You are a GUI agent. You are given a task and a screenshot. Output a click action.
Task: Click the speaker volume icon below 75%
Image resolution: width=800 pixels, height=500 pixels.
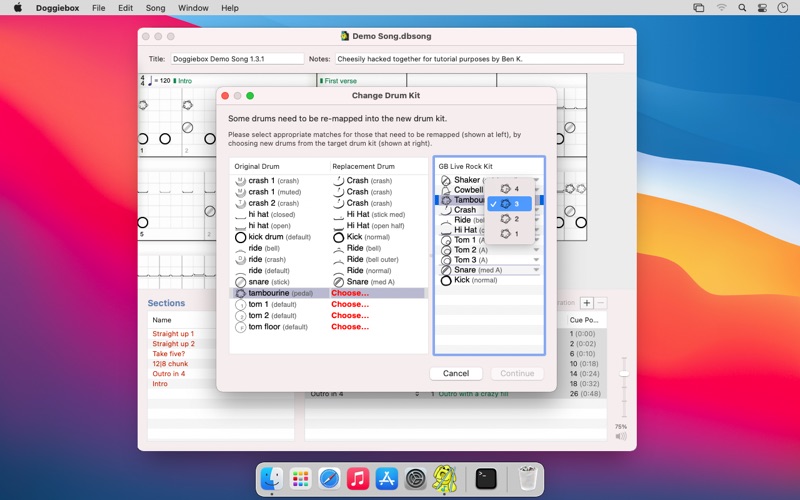click(x=621, y=436)
